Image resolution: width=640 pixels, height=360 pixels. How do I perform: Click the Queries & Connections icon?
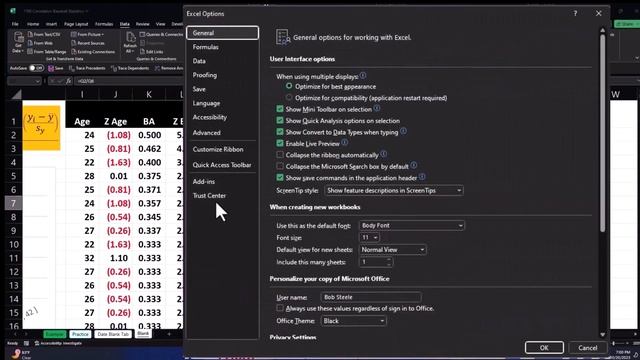[142, 35]
